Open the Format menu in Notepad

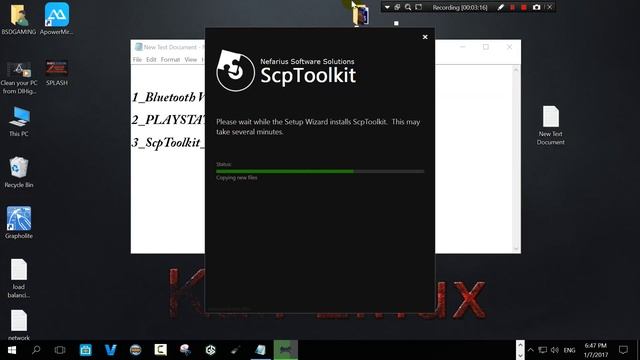click(x=170, y=60)
